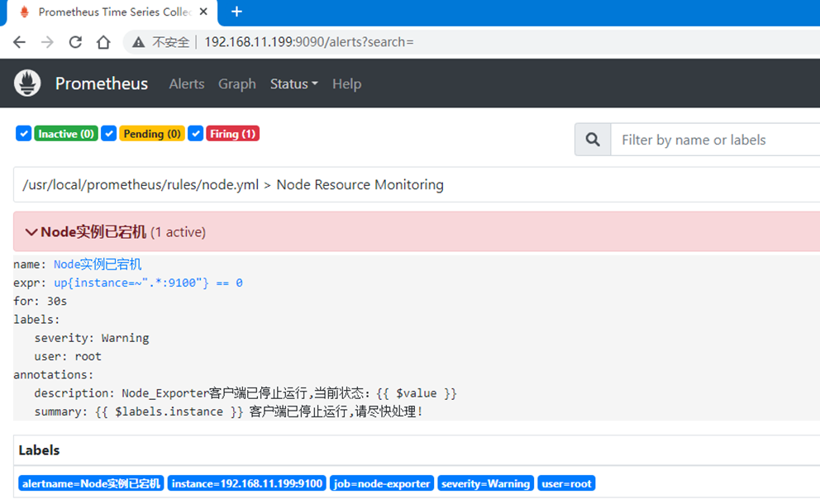820x504 pixels.
Task: Open the Help nav item
Action: 346,83
